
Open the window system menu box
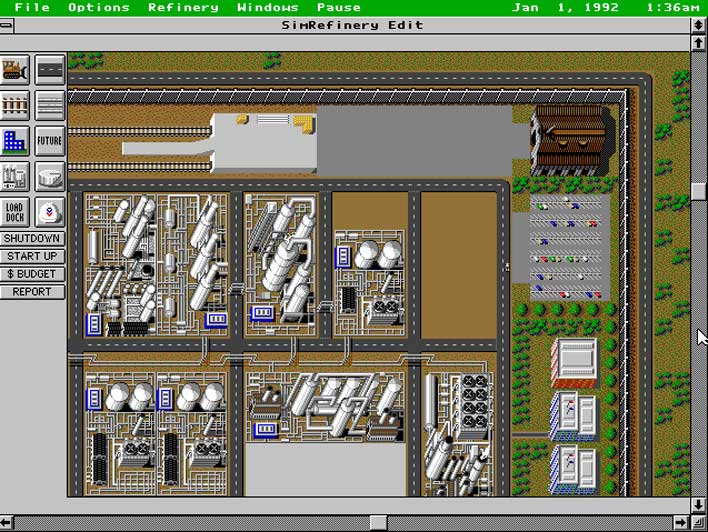[7, 25]
